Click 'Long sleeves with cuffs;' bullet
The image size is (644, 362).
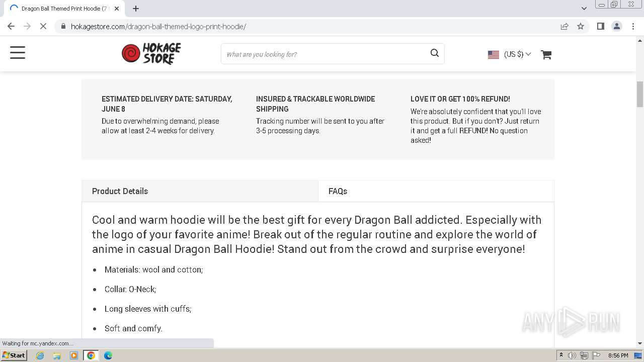(x=148, y=309)
